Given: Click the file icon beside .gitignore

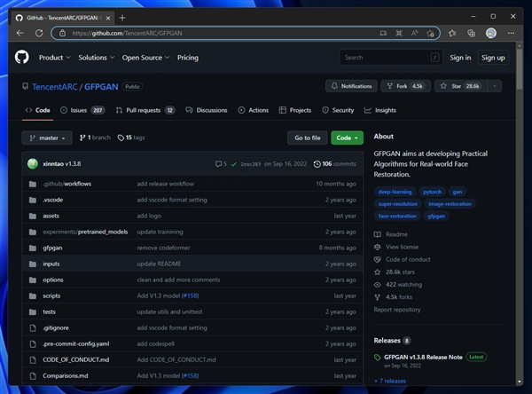Looking at the screenshot, I should (x=33, y=327).
